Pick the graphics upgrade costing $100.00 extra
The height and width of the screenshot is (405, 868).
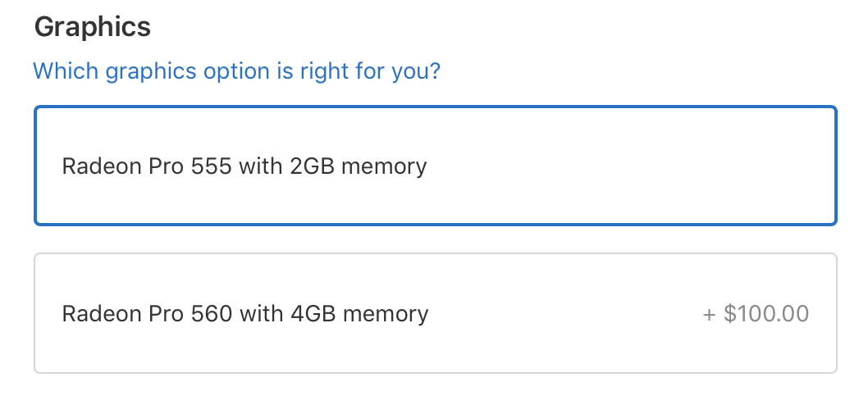(x=435, y=313)
